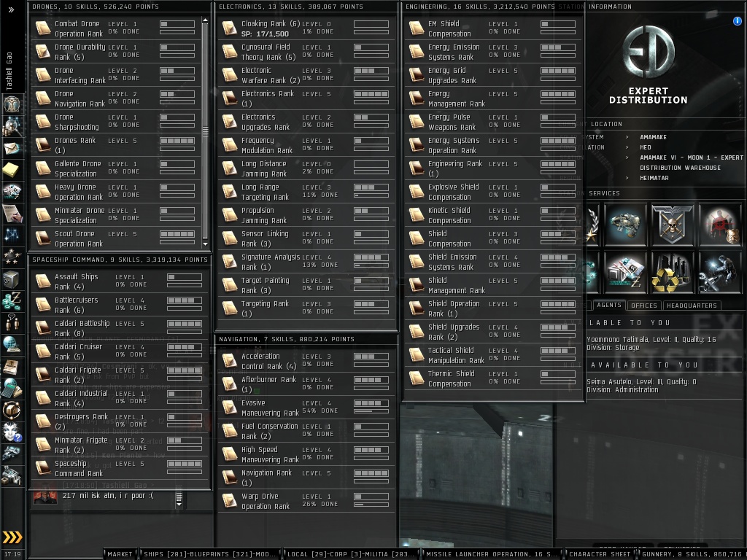
Task: Expand the sidebar with the double-arrow icon
Action: 11,9
